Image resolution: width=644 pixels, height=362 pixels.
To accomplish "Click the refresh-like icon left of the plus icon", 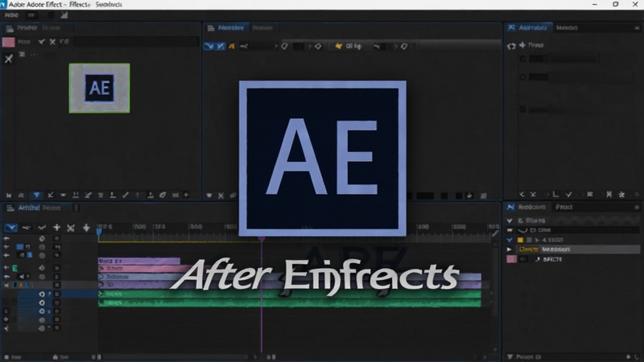I will click(511, 46).
